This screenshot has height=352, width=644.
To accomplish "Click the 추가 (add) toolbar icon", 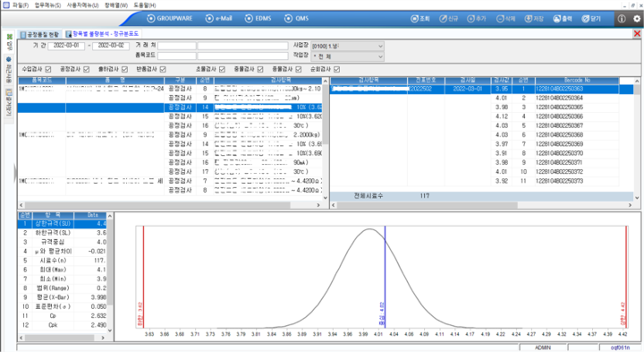I will pos(477,19).
